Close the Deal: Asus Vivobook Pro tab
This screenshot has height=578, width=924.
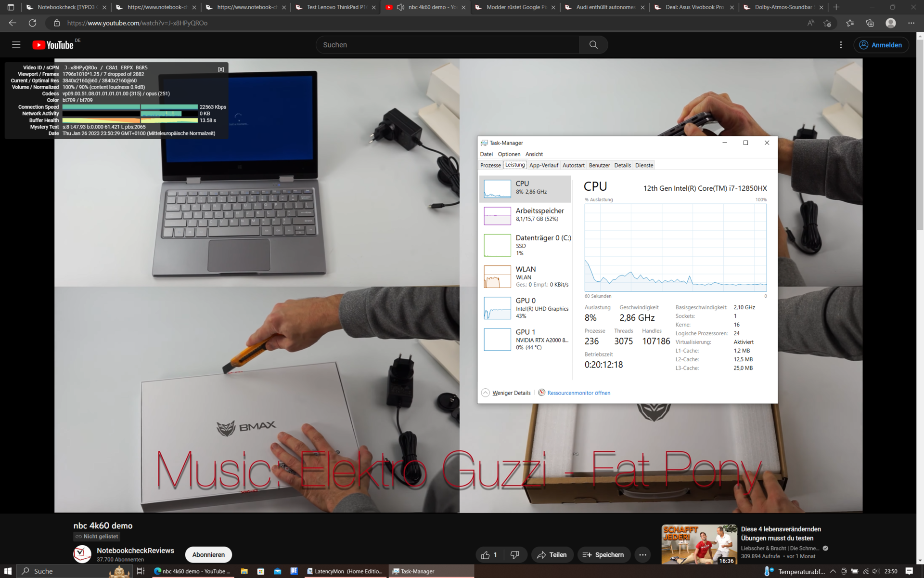point(732,7)
